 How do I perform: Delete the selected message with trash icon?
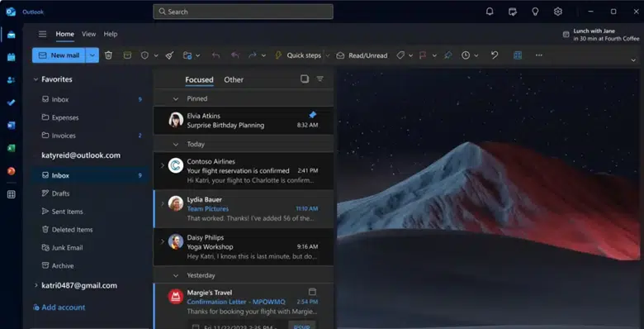pos(108,55)
